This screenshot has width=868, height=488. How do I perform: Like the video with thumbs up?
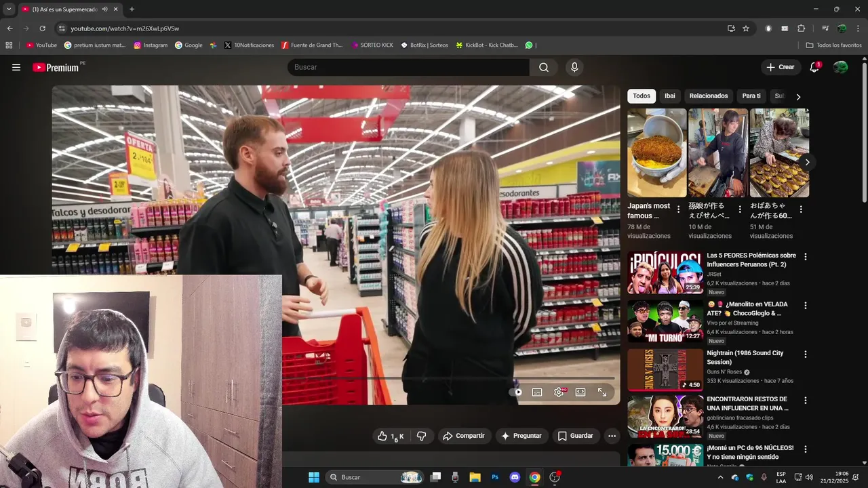pyautogui.click(x=390, y=436)
